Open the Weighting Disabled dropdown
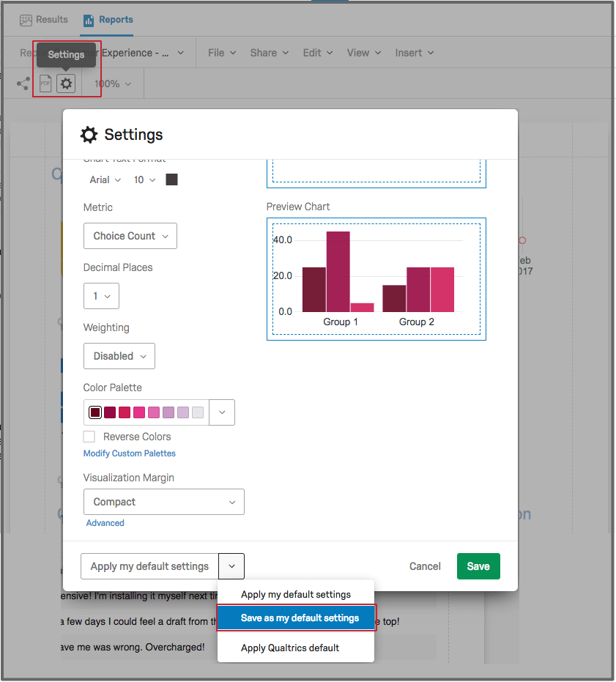 (x=119, y=356)
